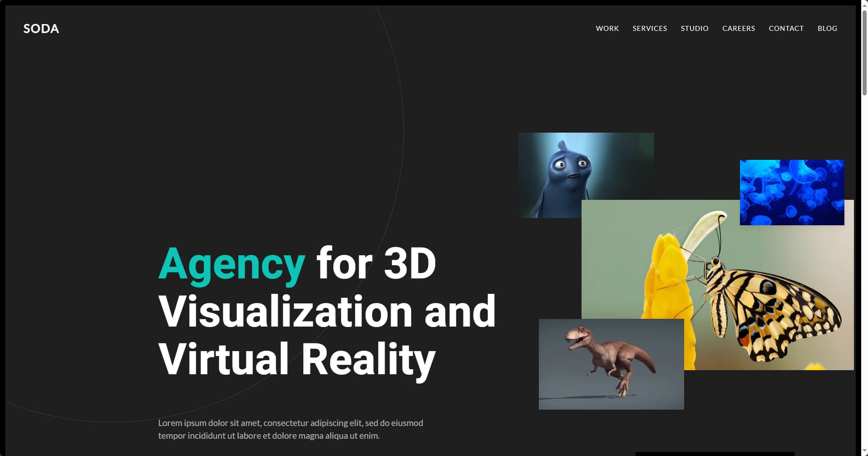Screen dimensions: 868x456
Task: Select the running dinosaur image
Action: tap(611, 363)
